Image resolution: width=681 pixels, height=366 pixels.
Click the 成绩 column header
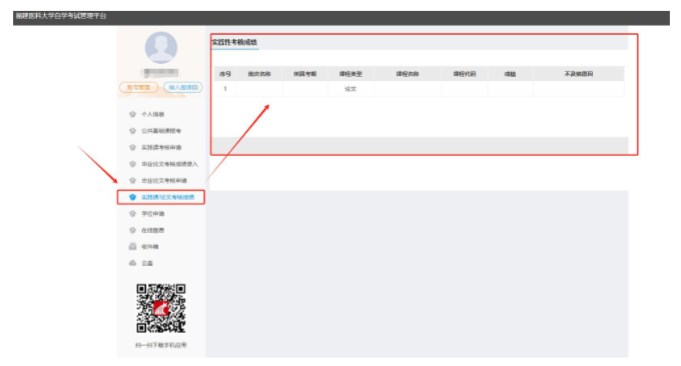(510, 74)
